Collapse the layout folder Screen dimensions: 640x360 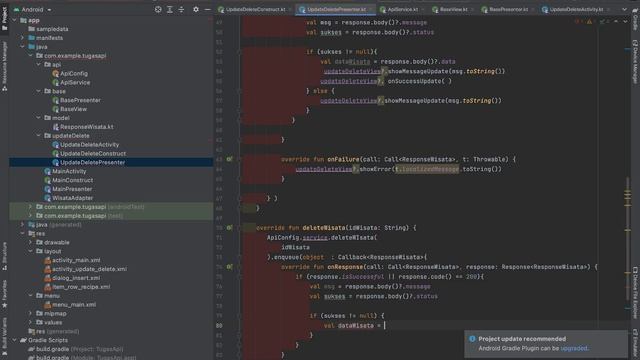pyautogui.click(x=31, y=251)
